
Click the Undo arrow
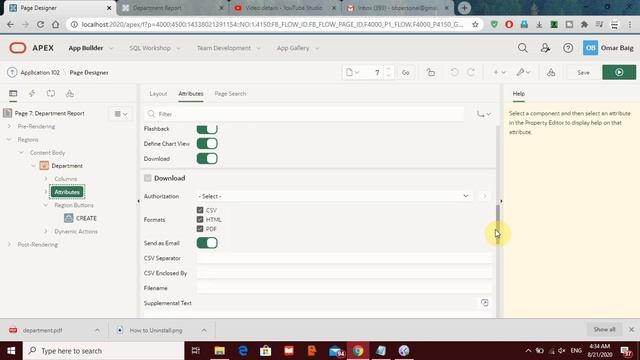click(x=454, y=72)
